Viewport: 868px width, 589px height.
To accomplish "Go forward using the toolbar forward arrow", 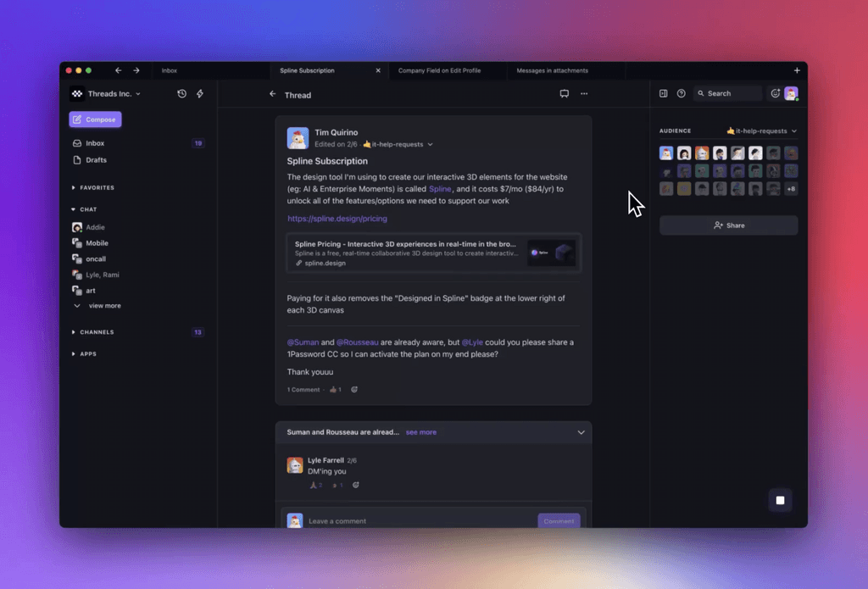I will point(136,70).
